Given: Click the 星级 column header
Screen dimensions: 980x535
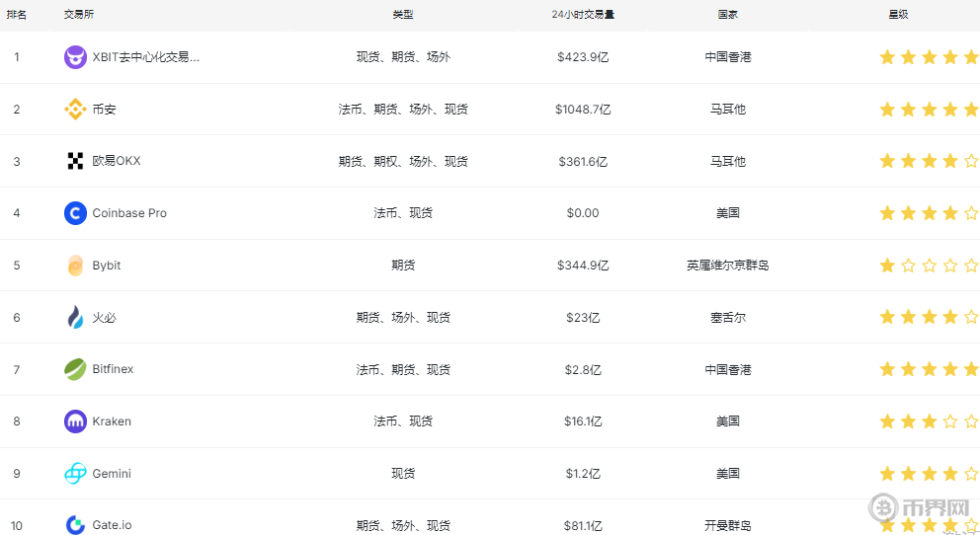Looking at the screenshot, I should point(898,15).
